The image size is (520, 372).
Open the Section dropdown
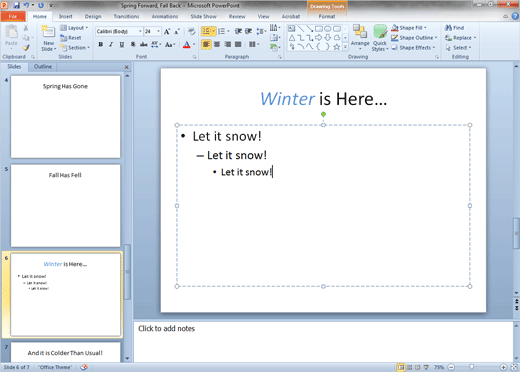[x=75, y=48]
